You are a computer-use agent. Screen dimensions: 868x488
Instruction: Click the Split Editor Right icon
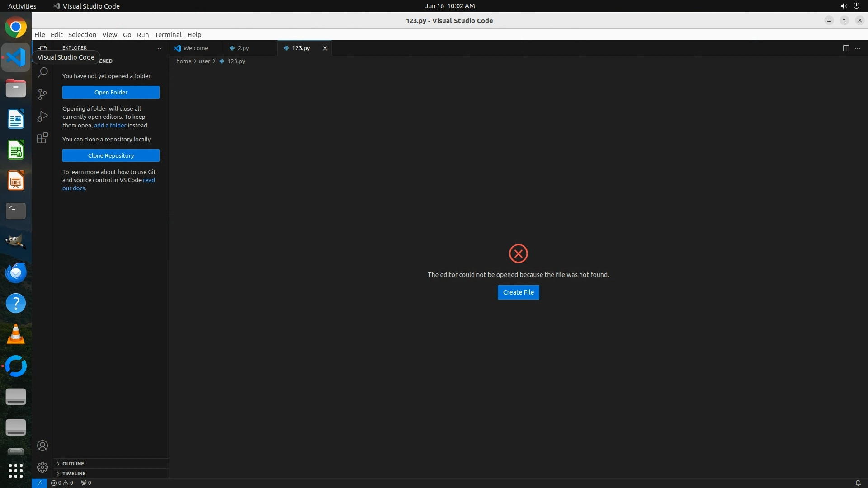(x=846, y=48)
